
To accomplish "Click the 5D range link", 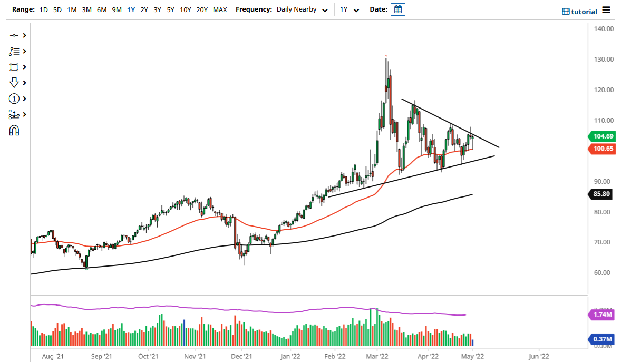I will point(57,9).
